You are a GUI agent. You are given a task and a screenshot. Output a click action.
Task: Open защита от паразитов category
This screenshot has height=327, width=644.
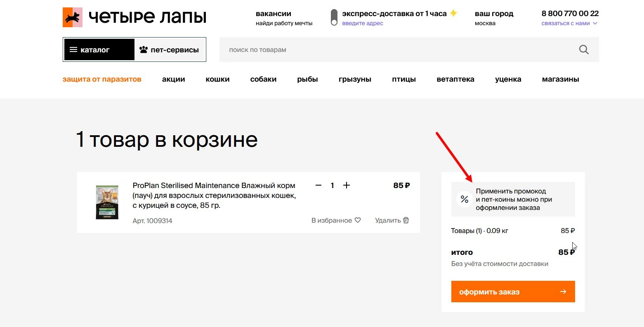click(102, 79)
